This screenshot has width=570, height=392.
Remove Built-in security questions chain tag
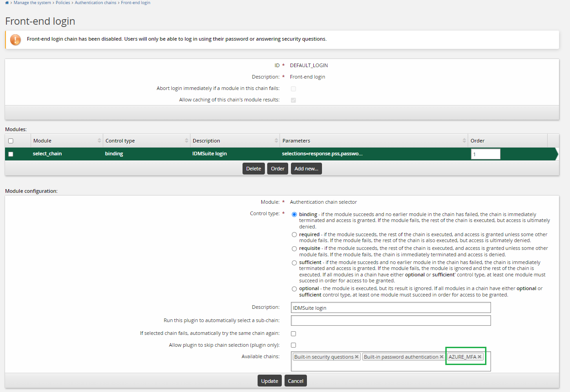tap(357, 357)
